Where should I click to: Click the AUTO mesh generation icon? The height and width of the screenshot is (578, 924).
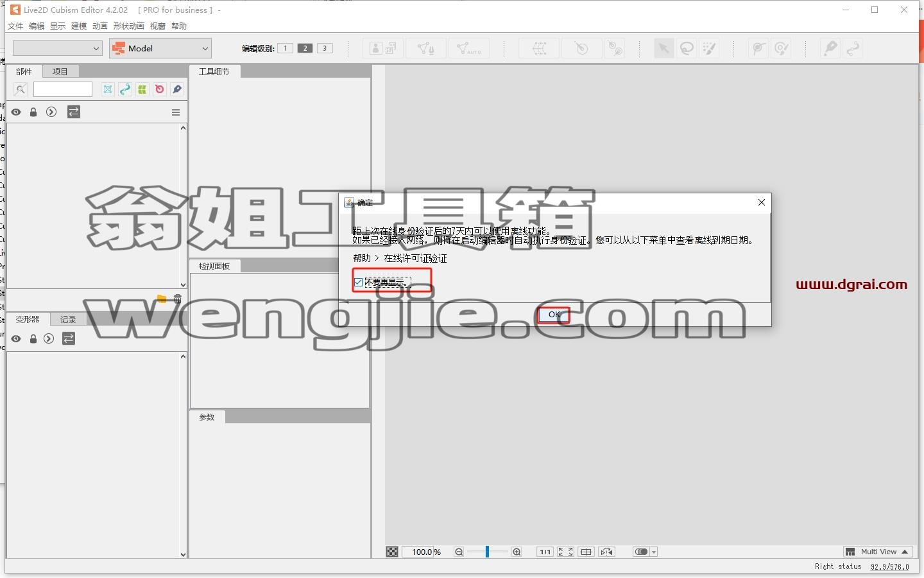[470, 48]
